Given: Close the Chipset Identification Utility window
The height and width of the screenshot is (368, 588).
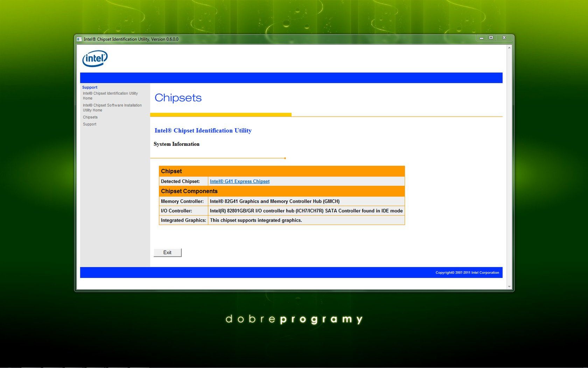Looking at the screenshot, I should (504, 38).
